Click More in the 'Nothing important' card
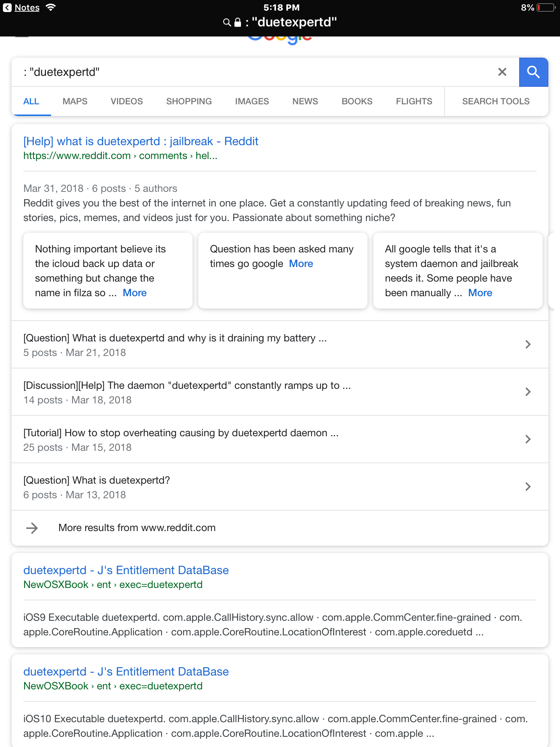 (x=135, y=293)
